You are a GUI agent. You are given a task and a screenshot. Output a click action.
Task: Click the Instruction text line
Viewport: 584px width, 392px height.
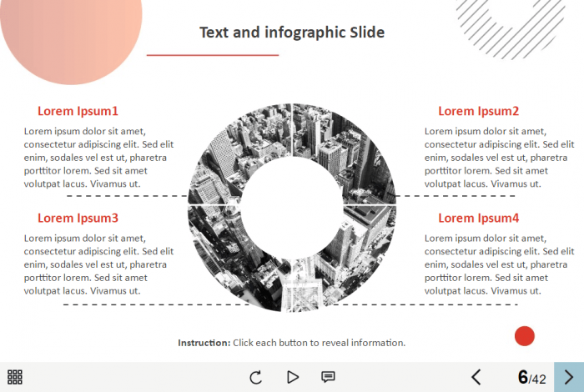291,343
